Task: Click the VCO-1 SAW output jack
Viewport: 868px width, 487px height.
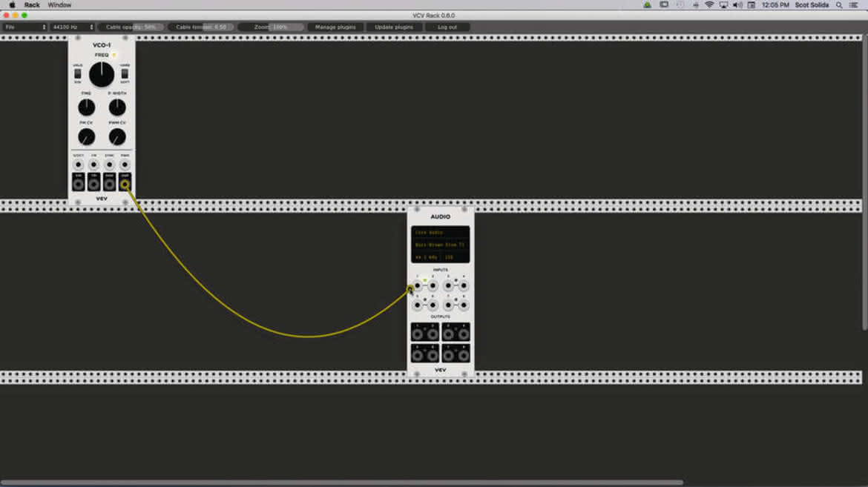Action: (109, 184)
